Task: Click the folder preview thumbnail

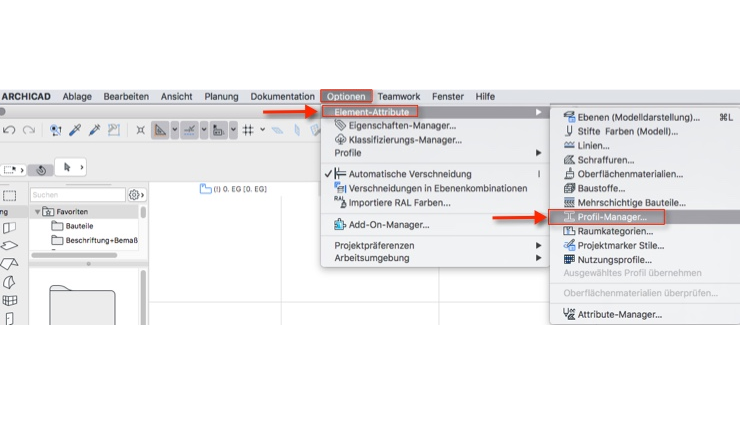Action: tap(82, 305)
